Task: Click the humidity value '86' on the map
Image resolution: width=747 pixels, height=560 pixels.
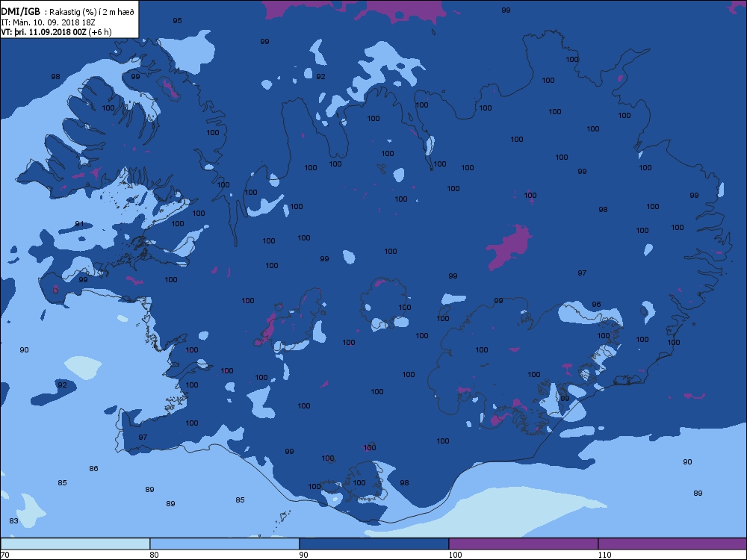Action: (x=93, y=469)
